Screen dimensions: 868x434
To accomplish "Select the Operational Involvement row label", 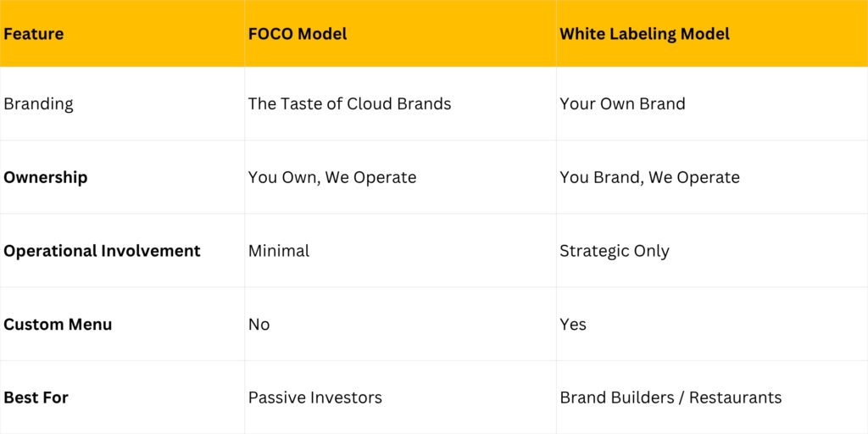I will tap(102, 251).
